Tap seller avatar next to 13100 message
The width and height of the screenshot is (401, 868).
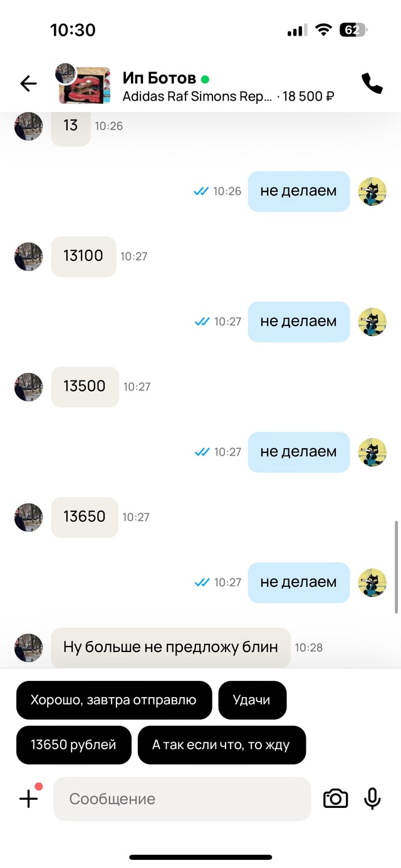[28, 257]
